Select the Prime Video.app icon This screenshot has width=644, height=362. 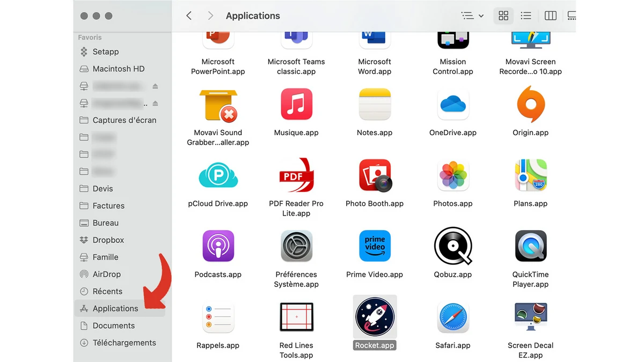[375, 246]
